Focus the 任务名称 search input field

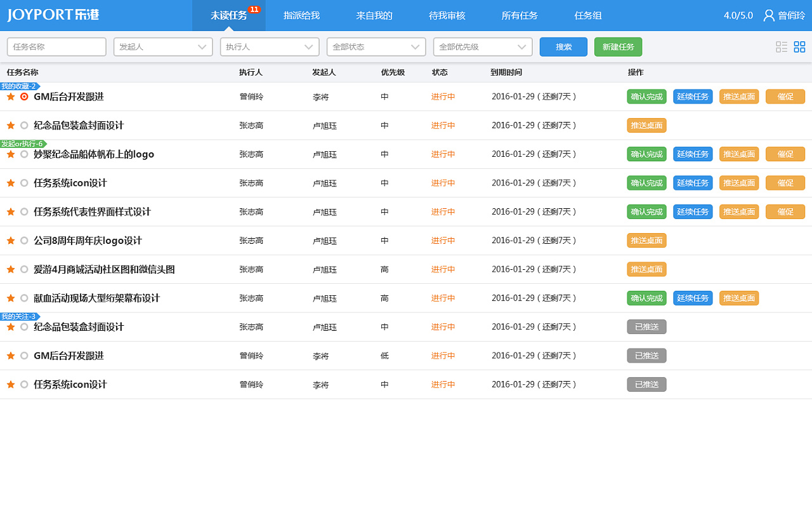click(x=56, y=47)
